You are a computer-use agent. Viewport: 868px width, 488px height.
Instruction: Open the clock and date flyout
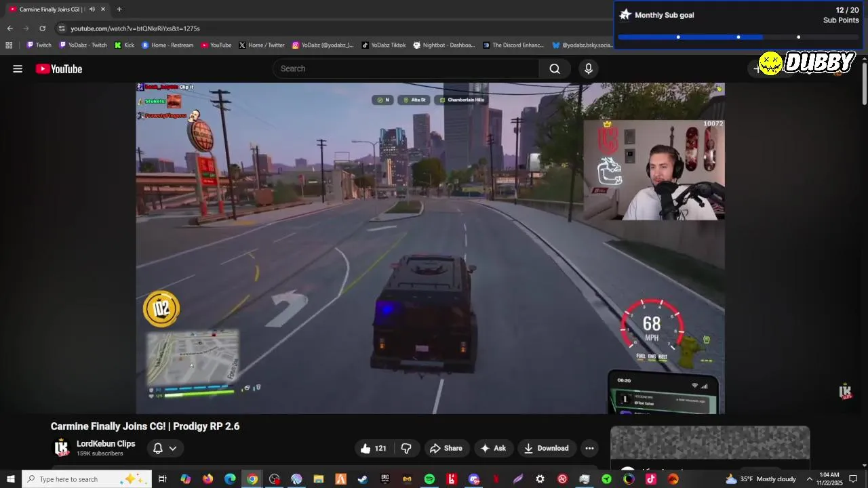point(830,479)
